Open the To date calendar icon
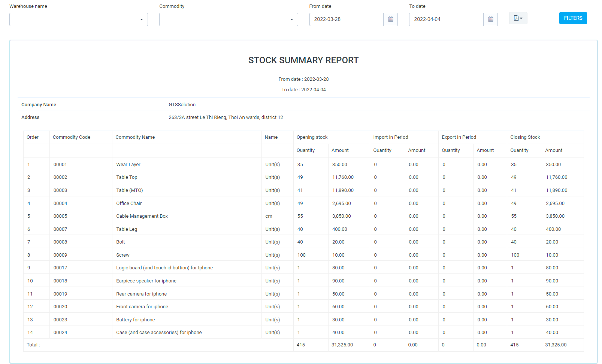The height and width of the screenshot is (364, 602). click(x=490, y=19)
